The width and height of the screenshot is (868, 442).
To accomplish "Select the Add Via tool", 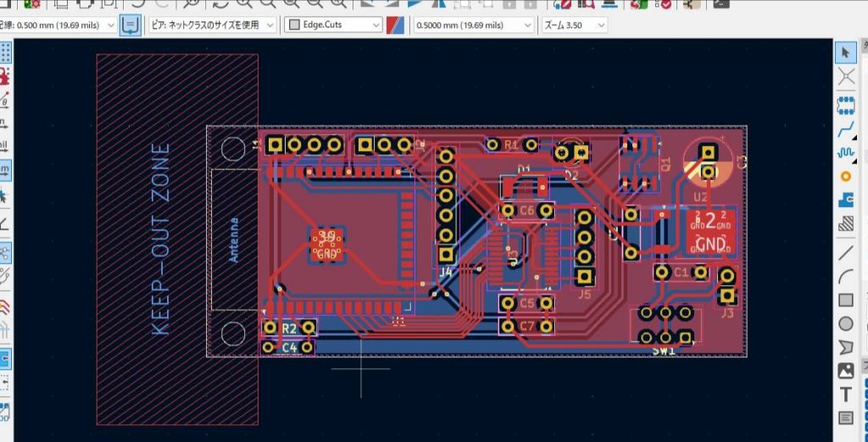I will point(845,176).
